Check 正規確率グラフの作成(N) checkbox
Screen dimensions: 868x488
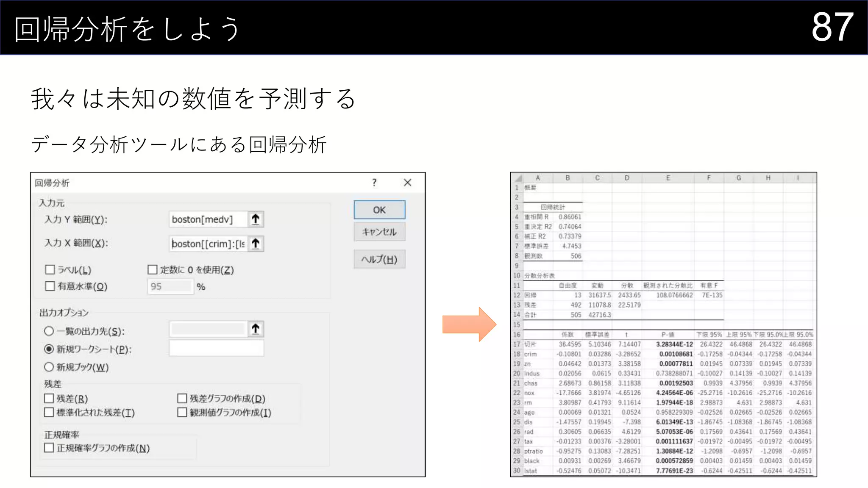[49, 448]
